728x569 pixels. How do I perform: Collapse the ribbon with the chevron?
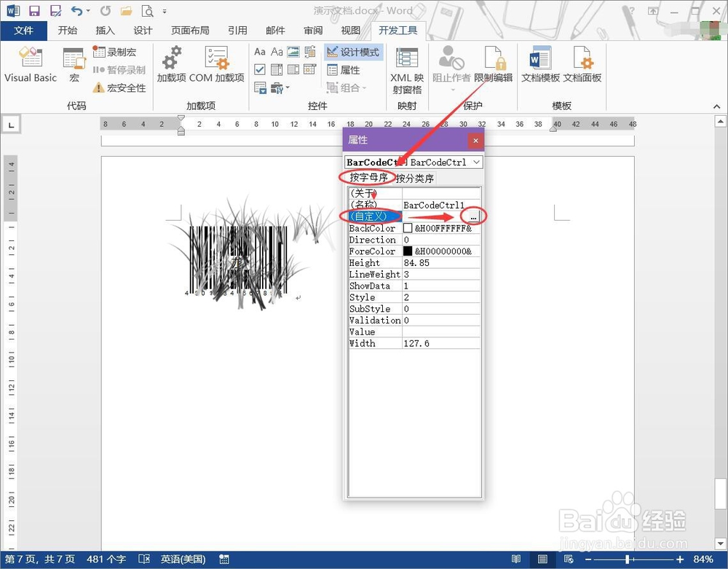[717, 106]
